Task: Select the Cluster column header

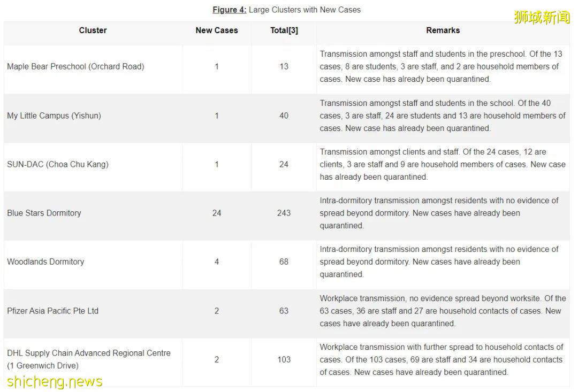Action: (x=93, y=30)
